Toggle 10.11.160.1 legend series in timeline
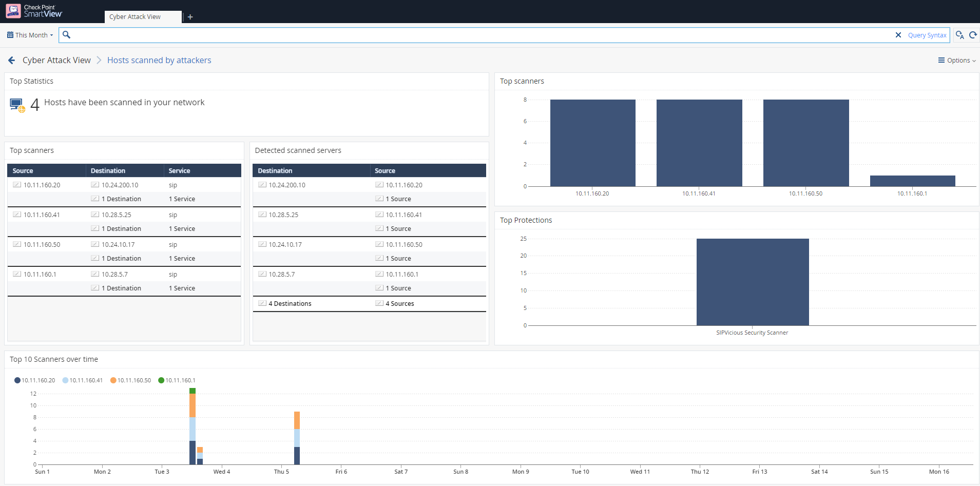The width and height of the screenshot is (980, 486). (177, 380)
